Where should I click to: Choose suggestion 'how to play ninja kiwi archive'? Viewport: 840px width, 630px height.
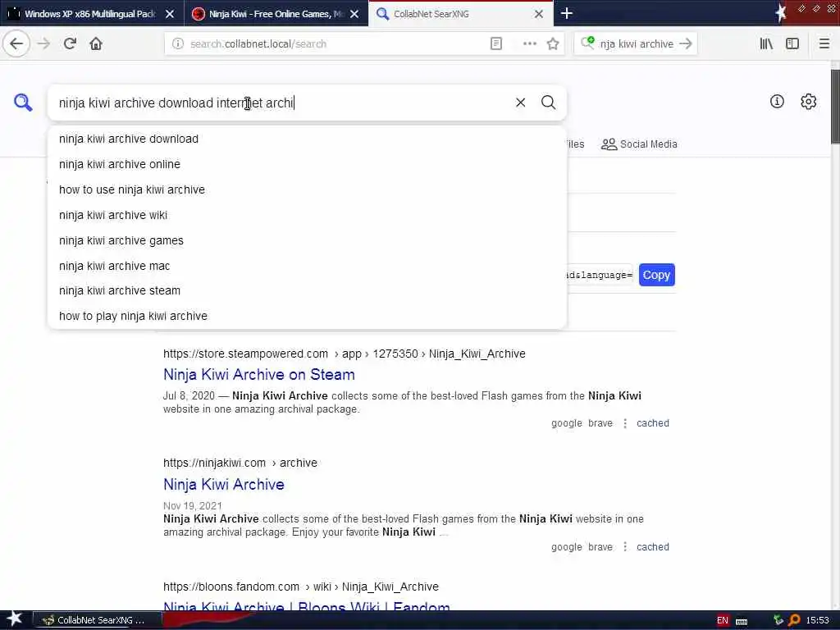307,316
